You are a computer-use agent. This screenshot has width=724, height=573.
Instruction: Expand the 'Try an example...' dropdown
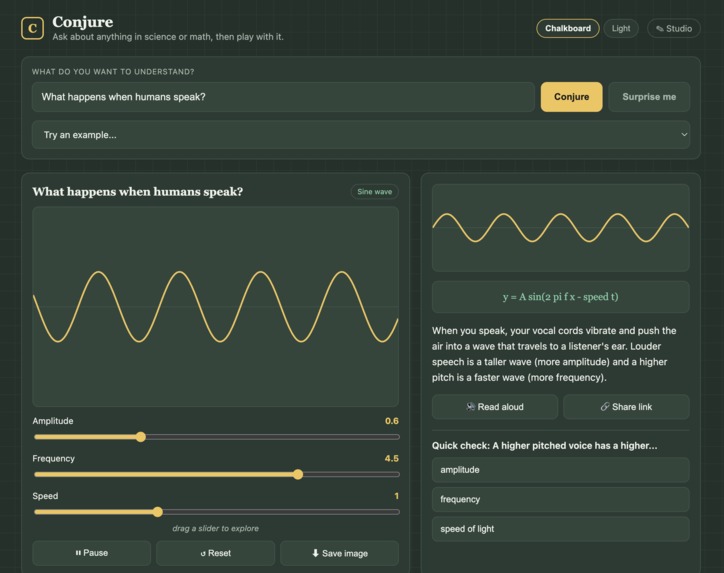pyautogui.click(x=361, y=135)
